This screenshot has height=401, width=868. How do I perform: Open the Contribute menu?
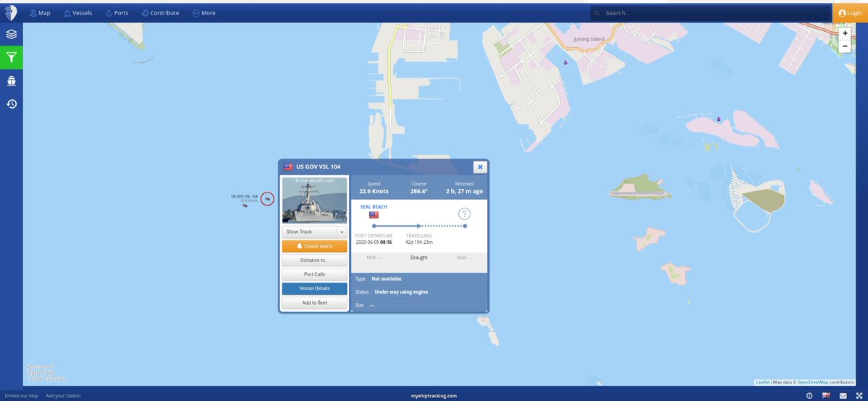click(160, 13)
